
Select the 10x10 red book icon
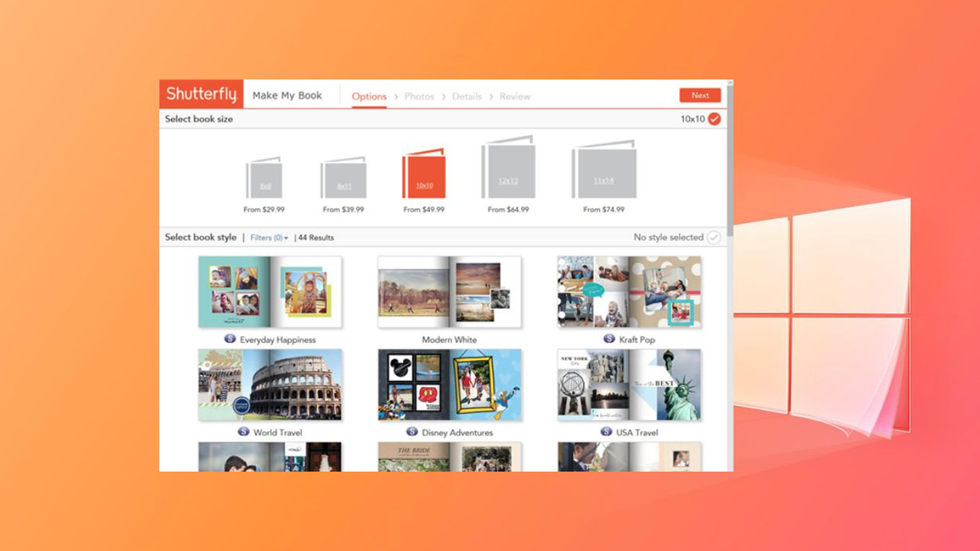[424, 173]
